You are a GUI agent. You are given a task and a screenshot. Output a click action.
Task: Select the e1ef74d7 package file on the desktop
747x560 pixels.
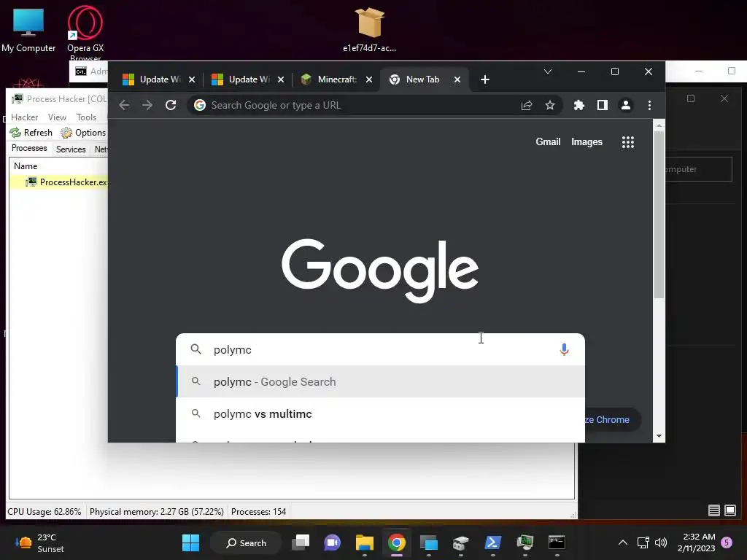(x=369, y=29)
